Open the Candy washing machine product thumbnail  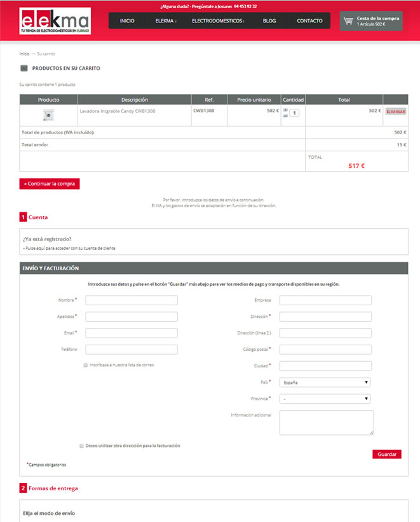coord(48,115)
